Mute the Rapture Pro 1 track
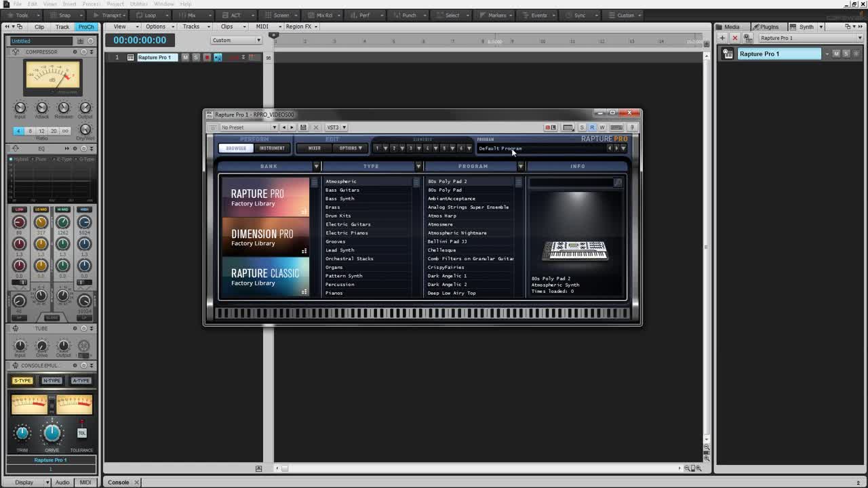 [x=185, y=58]
